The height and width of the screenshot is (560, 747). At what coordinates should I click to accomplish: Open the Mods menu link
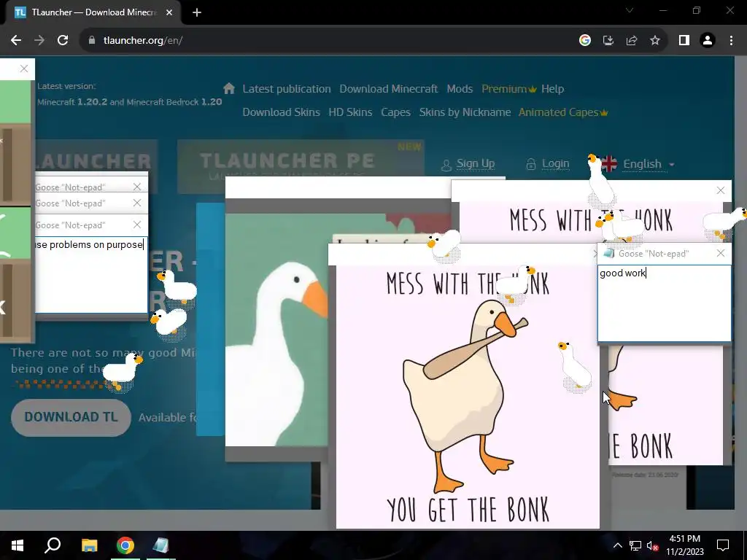[460, 89]
